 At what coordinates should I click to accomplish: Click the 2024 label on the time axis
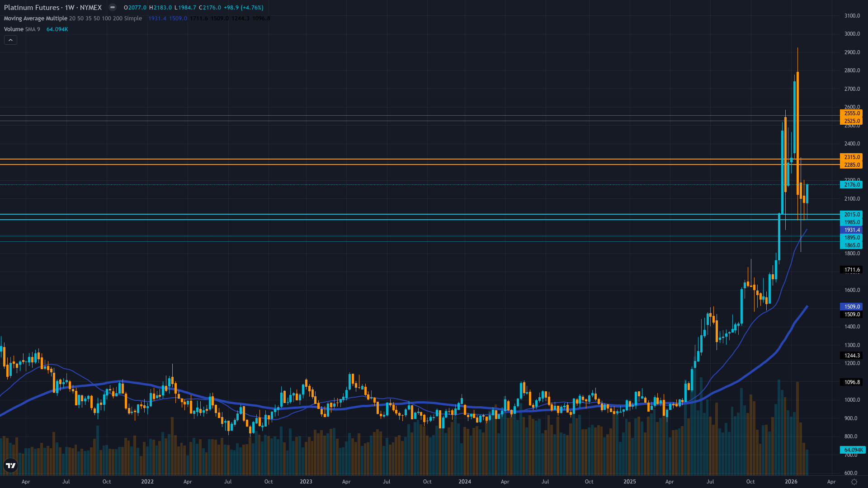(x=465, y=482)
